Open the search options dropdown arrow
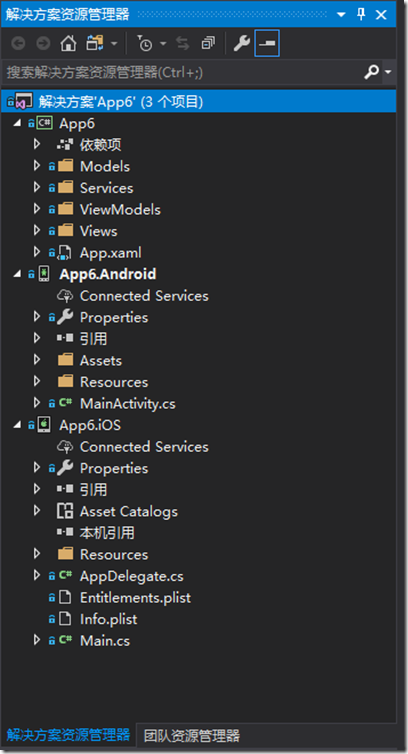Viewport: 408px width, 754px height. tap(388, 73)
